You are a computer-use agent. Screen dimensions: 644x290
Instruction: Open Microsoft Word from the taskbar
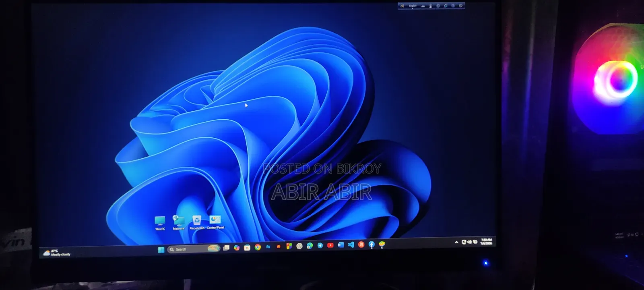(341, 245)
